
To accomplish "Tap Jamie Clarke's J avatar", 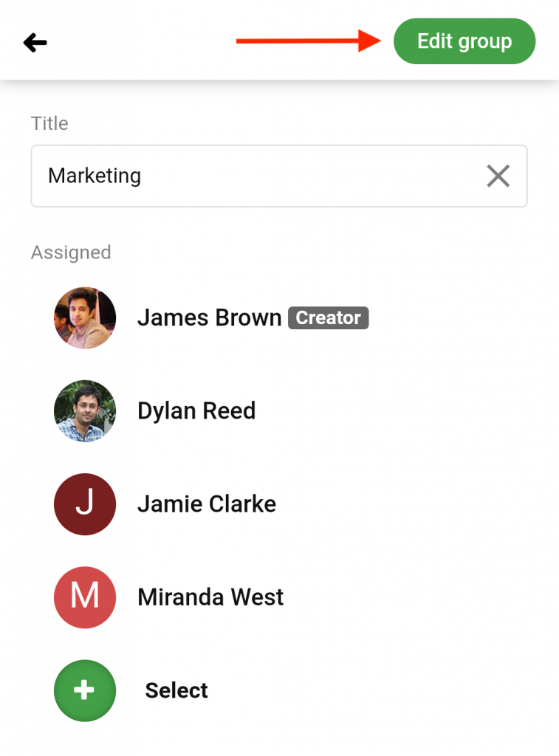I will pyautogui.click(x=85, y=504).
